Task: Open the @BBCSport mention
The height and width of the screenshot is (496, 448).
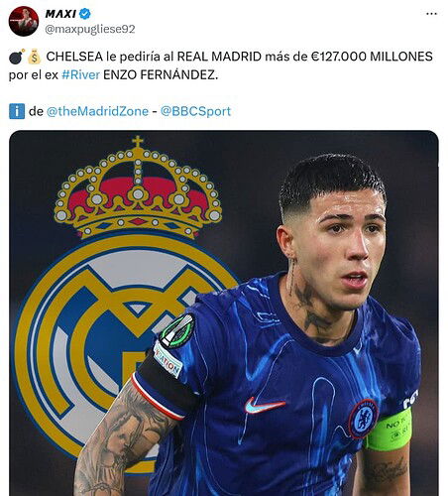Action: point(195,111)
